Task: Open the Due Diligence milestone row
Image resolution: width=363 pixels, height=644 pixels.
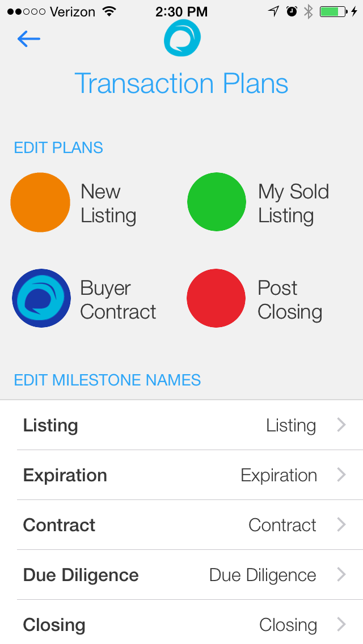Action: 181,575
